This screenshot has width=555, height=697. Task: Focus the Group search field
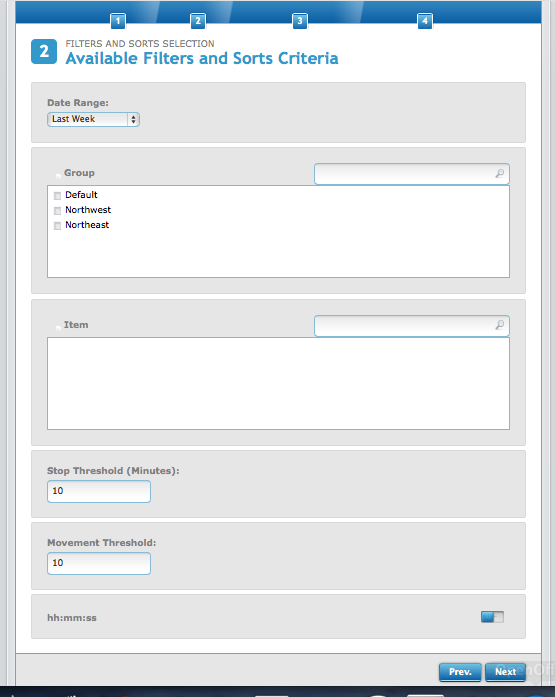[x=412, y=174]
